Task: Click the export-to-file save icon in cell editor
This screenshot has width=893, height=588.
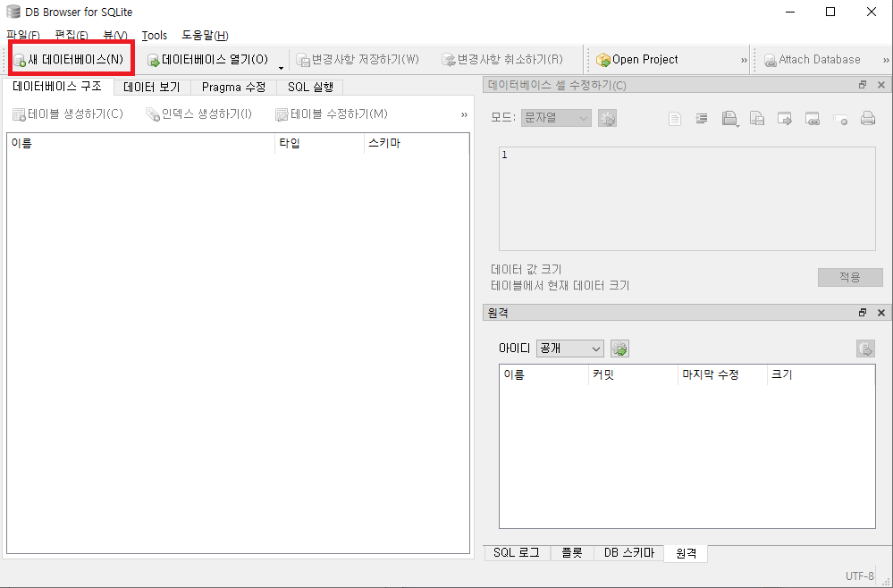Action: [757, 118]
